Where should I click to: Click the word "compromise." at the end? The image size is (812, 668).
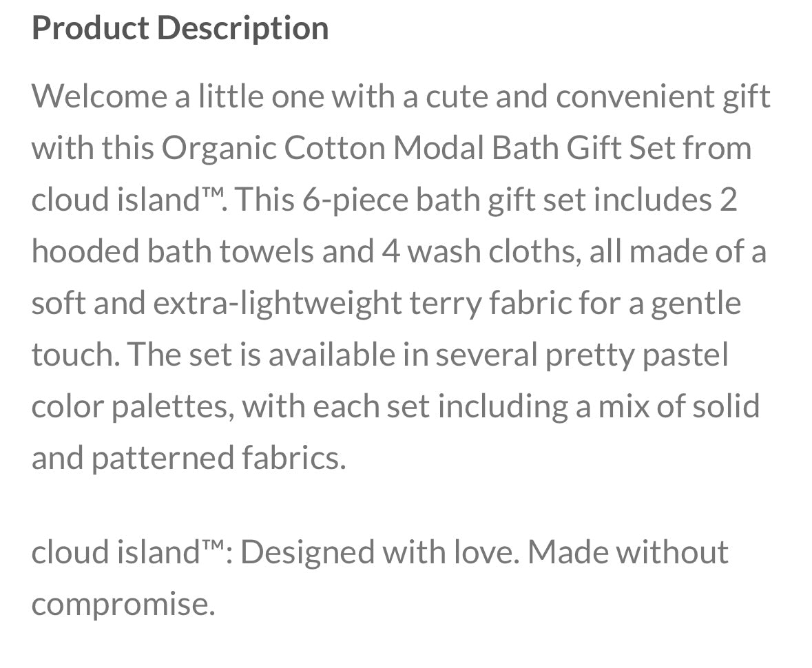coord(123,604)
